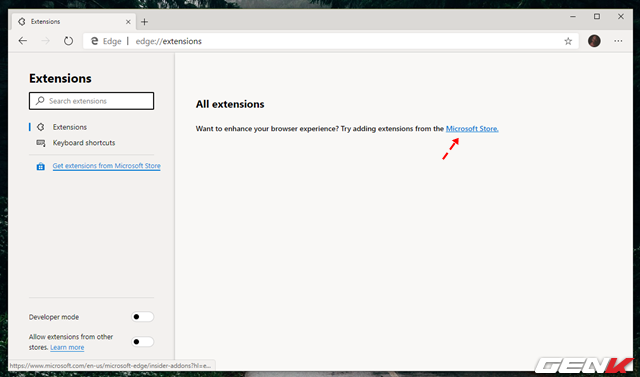640x377 pixels.
Task: Click the Extensions page title heading
Action: coord(60,78)
